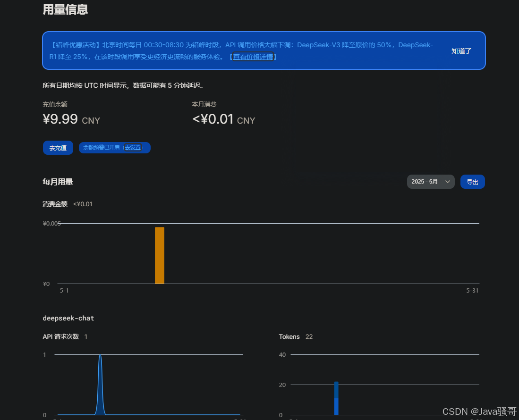Click the 充值余额 label
The height and width of the screenshot is (420, 519).
(x=55, y=104)
